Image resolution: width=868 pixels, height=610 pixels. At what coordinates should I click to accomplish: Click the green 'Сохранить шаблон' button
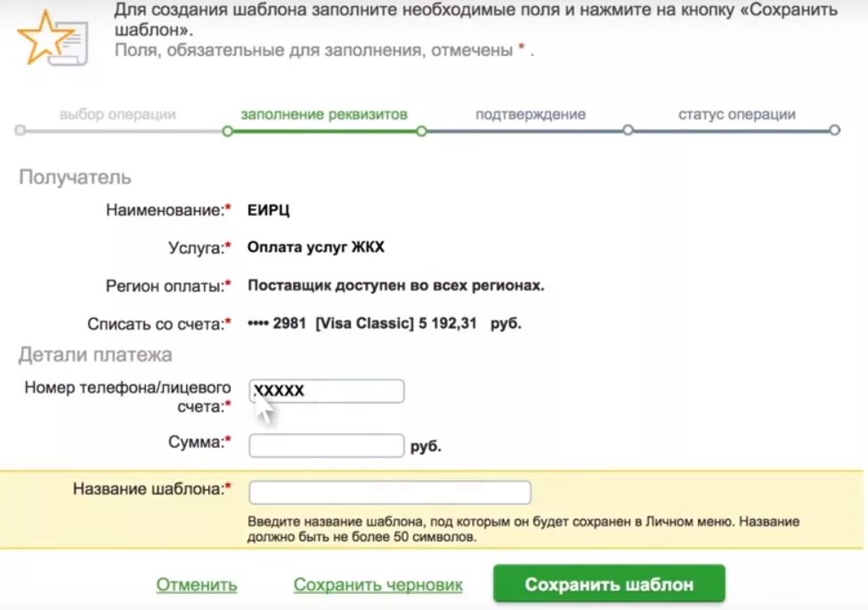tap(609, 584)
